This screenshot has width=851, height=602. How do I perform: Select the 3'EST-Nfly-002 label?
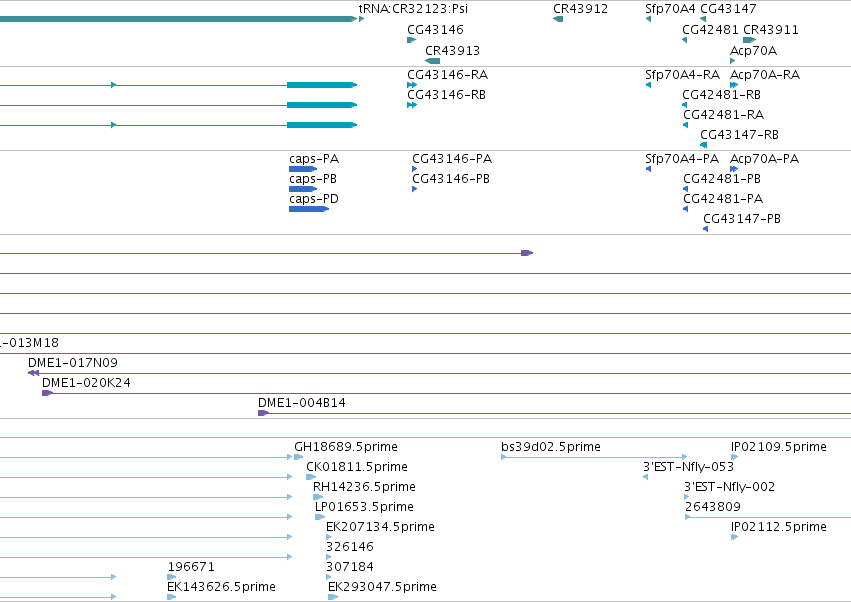click(x=729, y=487)
